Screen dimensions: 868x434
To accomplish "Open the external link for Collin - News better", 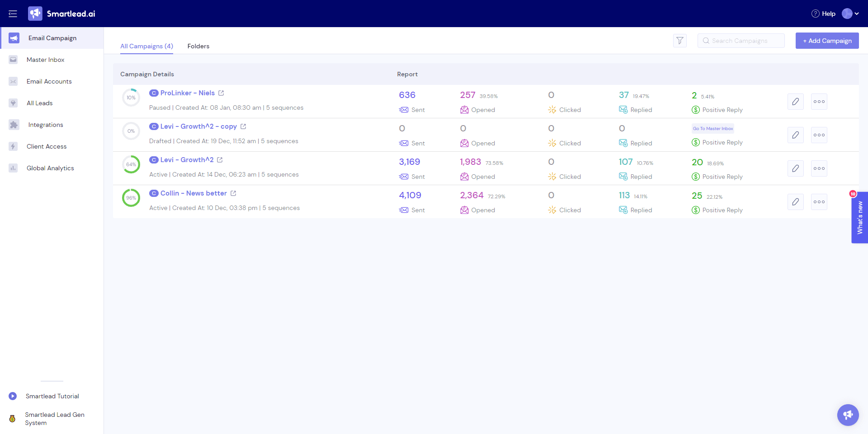I will click(x=233, y=193).
